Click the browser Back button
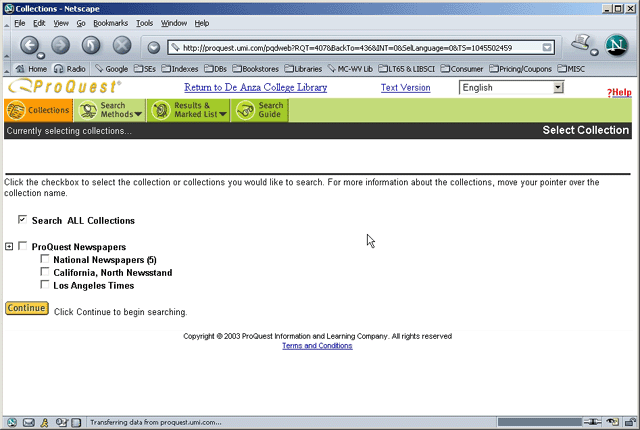 [x=30, y=46]
